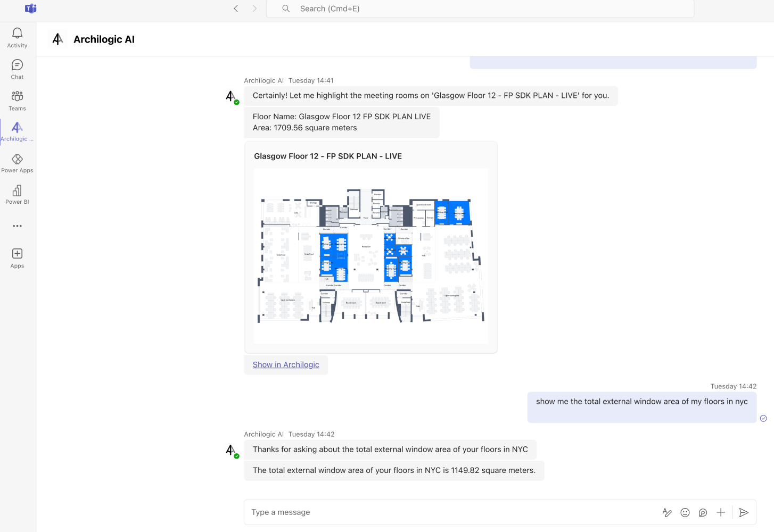Open Power Apps from the sidebar
The width and height of the screenshot is (774, 532).
[17, 163]
